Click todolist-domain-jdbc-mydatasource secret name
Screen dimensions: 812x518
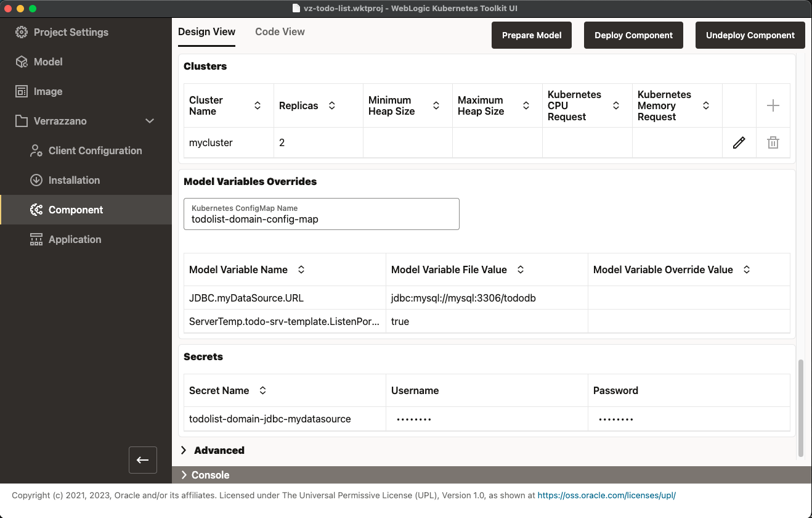click(270, 419)
